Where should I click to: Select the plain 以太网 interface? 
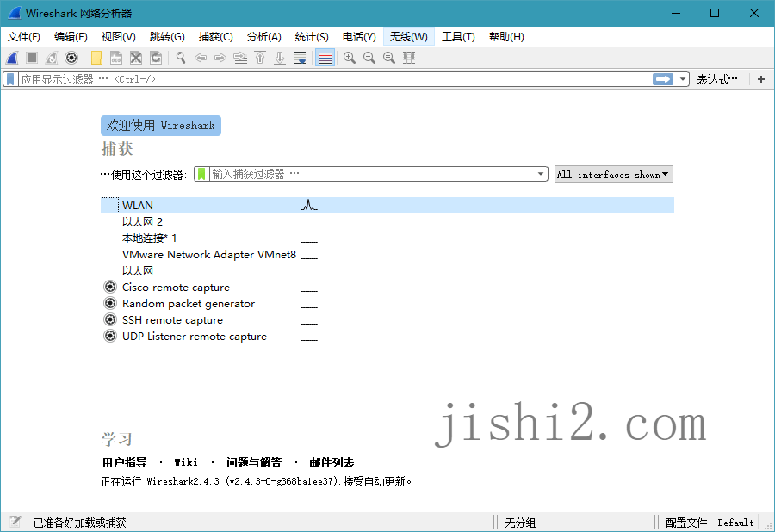point(138,270)
